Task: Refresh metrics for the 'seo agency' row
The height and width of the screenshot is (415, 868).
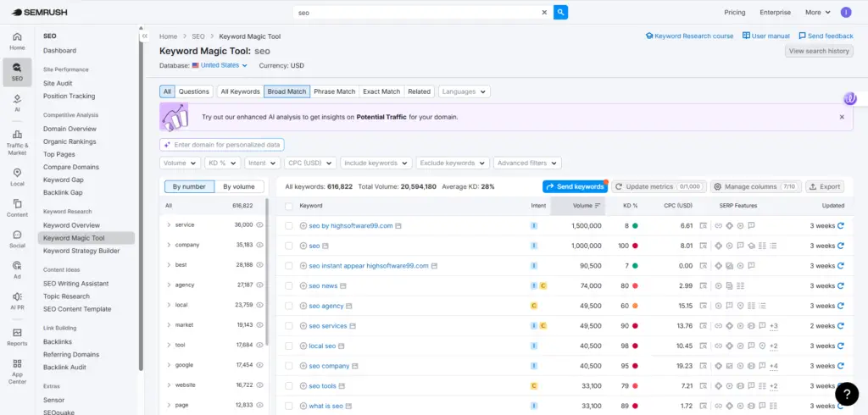Action: pos(840,306)
